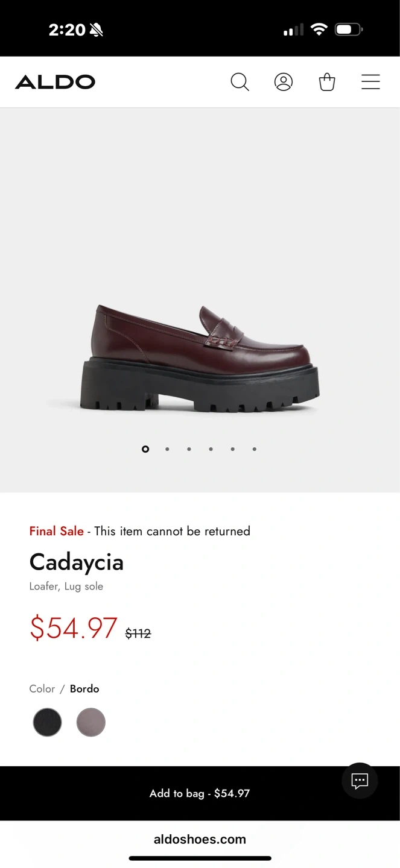Image resolution: width=400 pixels, height=868 pixels.
Task: Tap the Wi-Fi status icon
Action: (319, 29)
